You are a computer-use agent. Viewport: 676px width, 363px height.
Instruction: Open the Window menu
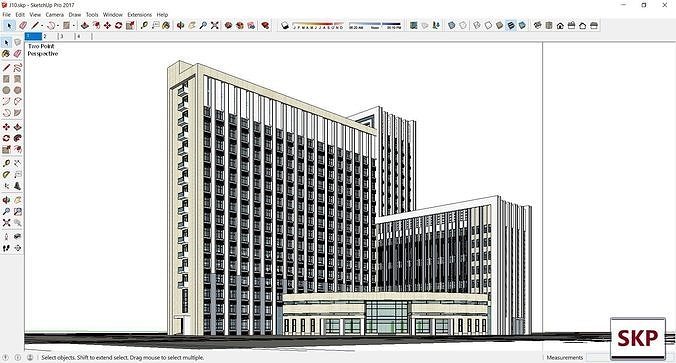(x=113, y=15)
